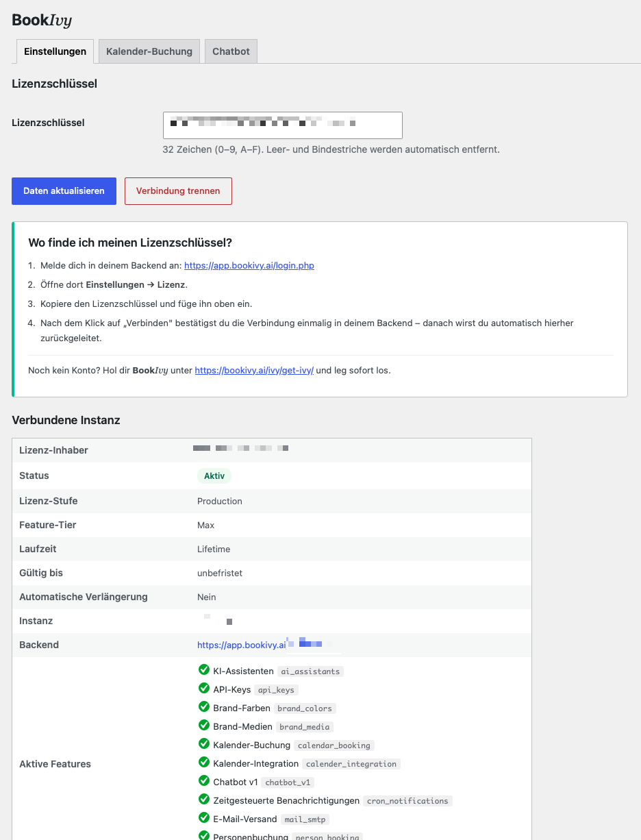Click the calender_integration code tag
The height and width of the screenshot is (840, 641).
coord(351,764)
